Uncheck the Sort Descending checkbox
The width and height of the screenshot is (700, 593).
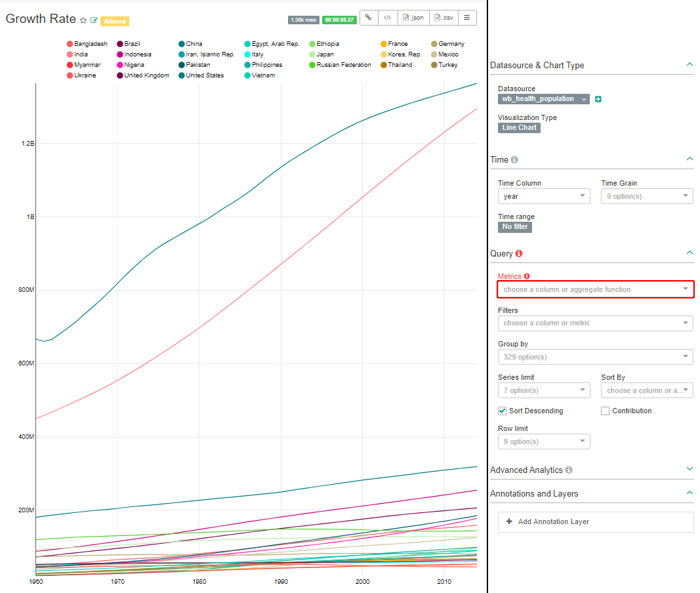(x=503, y=411)
